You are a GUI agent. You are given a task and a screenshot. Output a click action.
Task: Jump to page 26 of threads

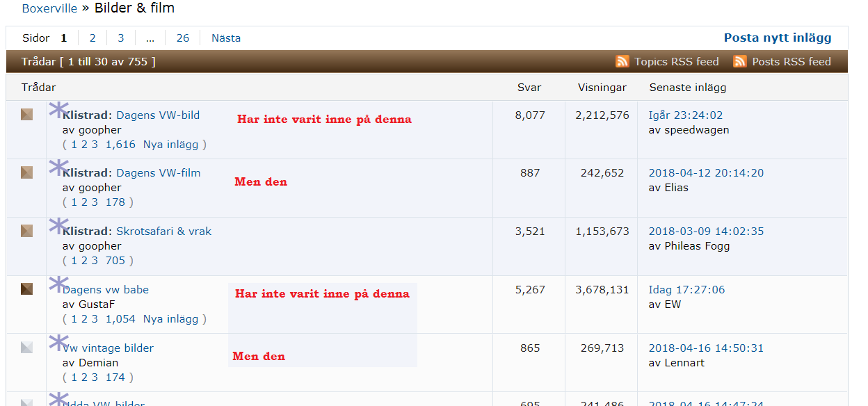point(183,38)
